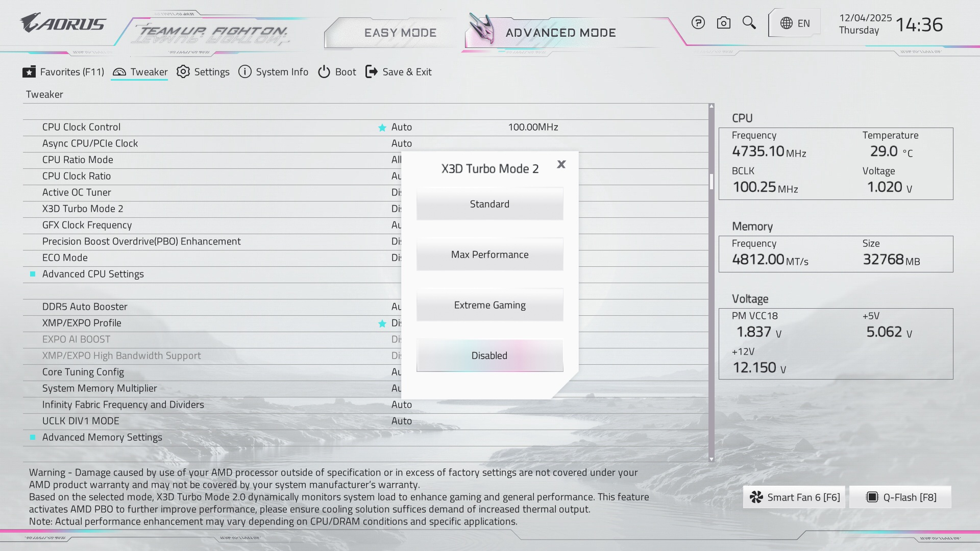This screenshot has height=551, width=980.
Task: Click the help question mark icon
Action: point(698,23)
